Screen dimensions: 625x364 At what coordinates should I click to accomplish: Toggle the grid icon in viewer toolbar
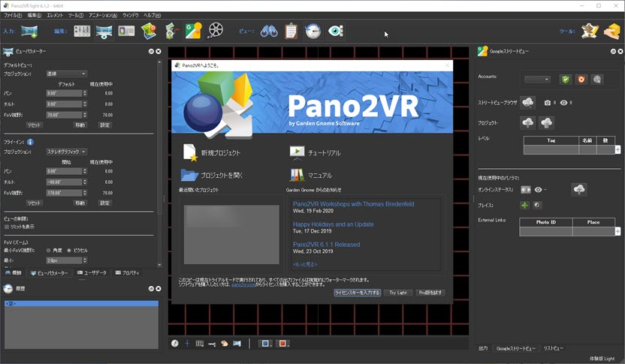pyautogui.click(x=200, y=343)
